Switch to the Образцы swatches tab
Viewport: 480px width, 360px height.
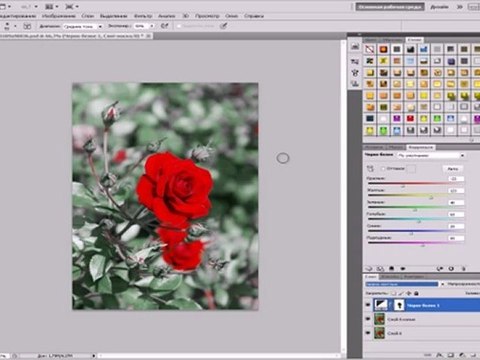click(392, 40)
